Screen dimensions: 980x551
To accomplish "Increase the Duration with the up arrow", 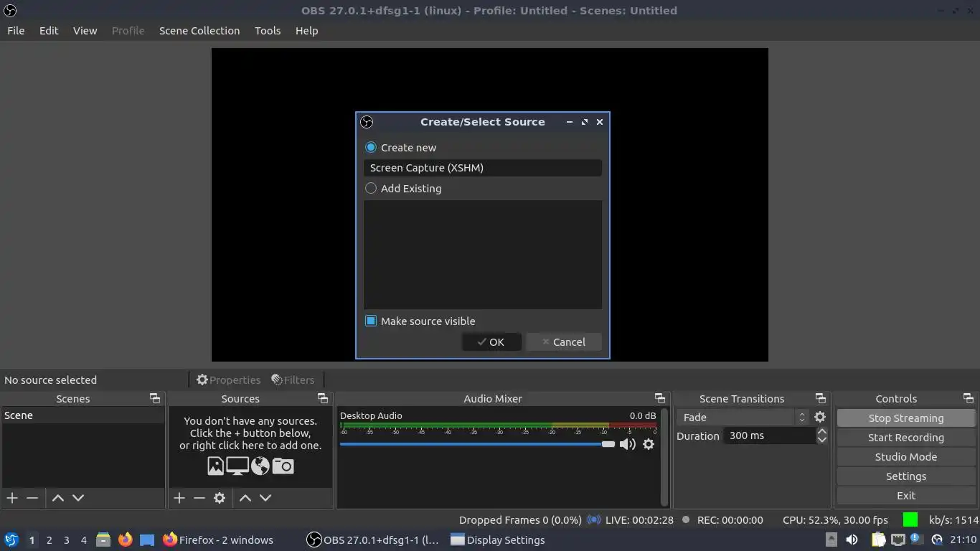I will pyautogui.click(x=822, y=432).
